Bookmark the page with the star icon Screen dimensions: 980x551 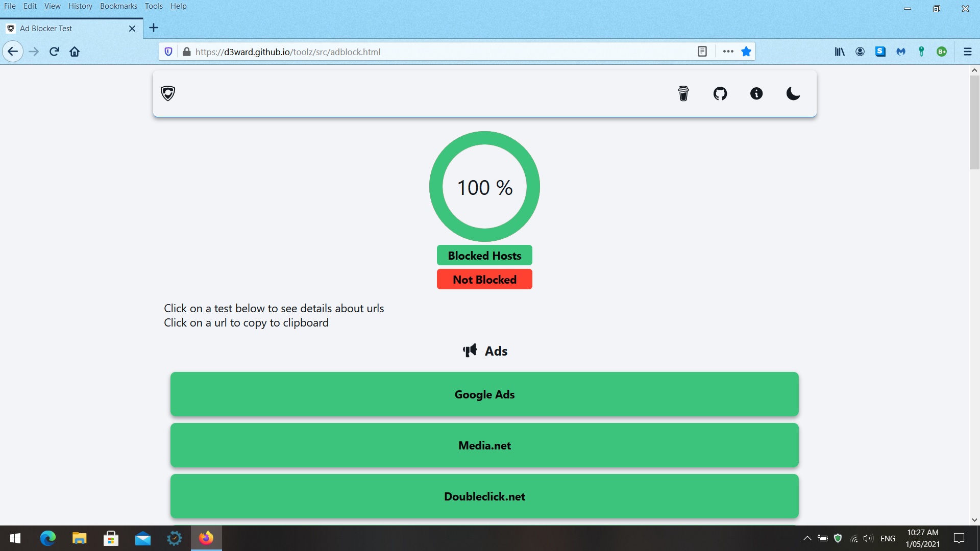(x=746, y=52)
